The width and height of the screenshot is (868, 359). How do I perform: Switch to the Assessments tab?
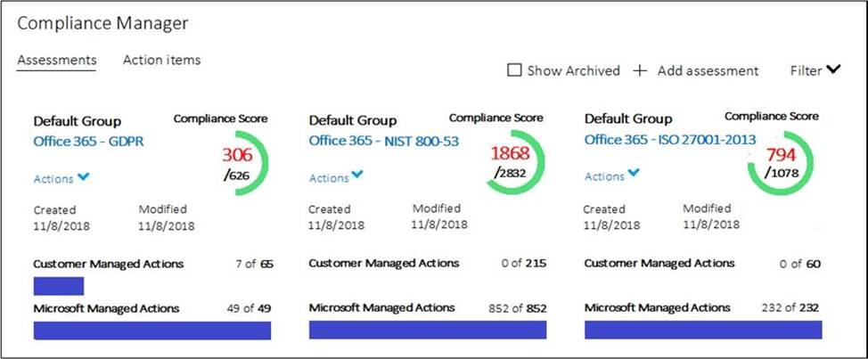click(x=56, y=61)
